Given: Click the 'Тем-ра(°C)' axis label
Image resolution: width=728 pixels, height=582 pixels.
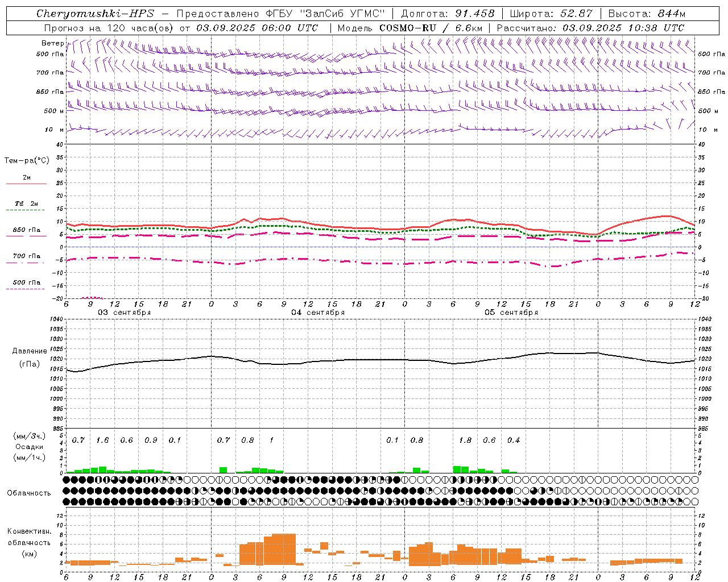Looking at the screenshot, I should point(27,161).
